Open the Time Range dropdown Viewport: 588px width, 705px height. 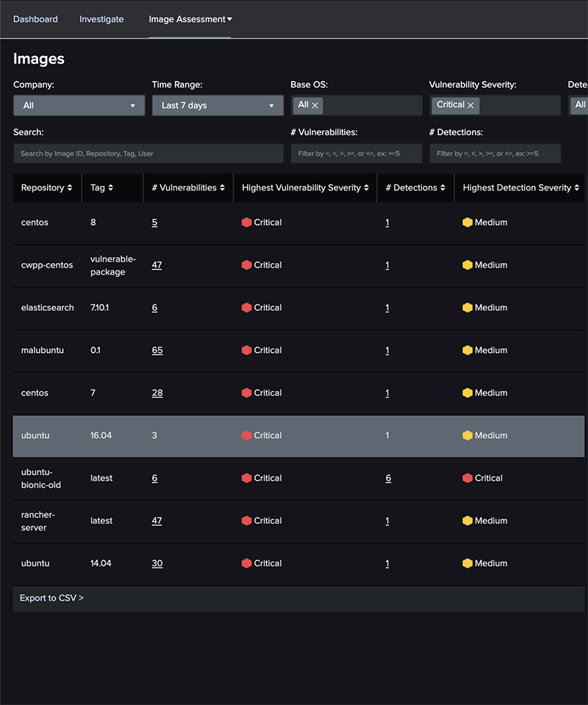(218, 106)
